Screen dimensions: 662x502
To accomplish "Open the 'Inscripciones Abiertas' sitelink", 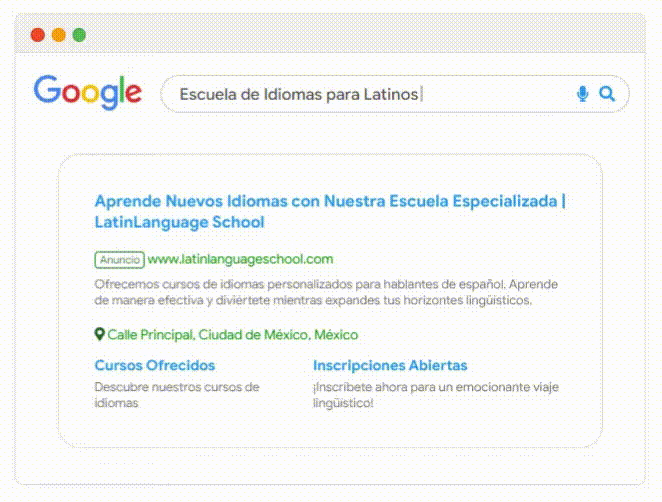I will pyautogui.click(x=390, y=366).
